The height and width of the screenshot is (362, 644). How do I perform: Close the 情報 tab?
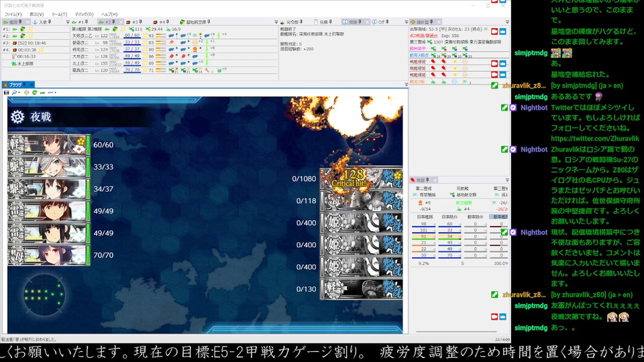(367, 21)
